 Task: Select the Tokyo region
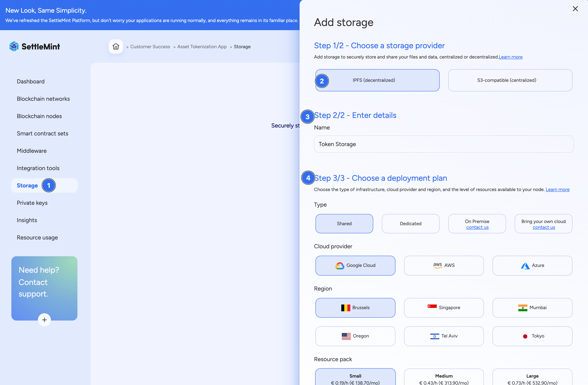(x=532, y=336)
